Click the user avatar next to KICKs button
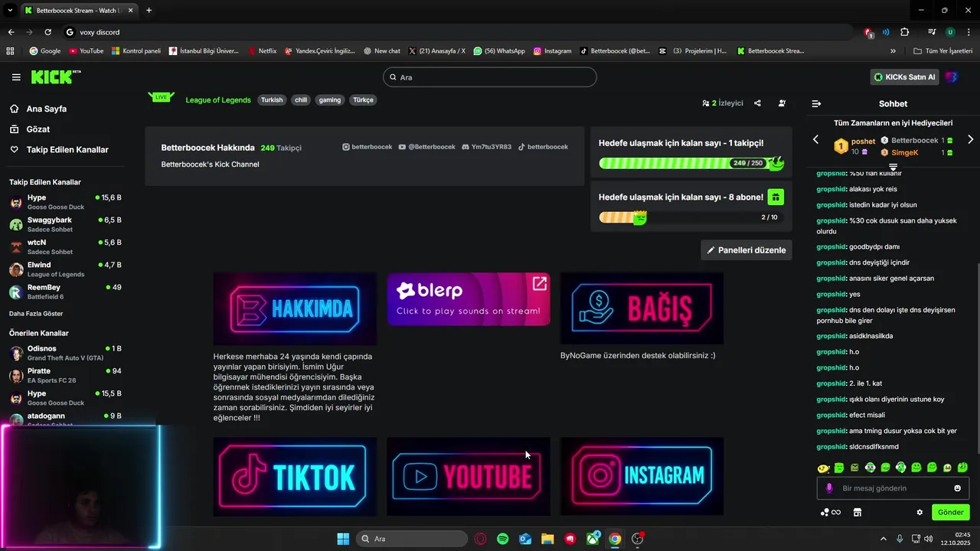The height and width of the screenshot is (551, 980). pyautogui.click(x=951, y=77)
